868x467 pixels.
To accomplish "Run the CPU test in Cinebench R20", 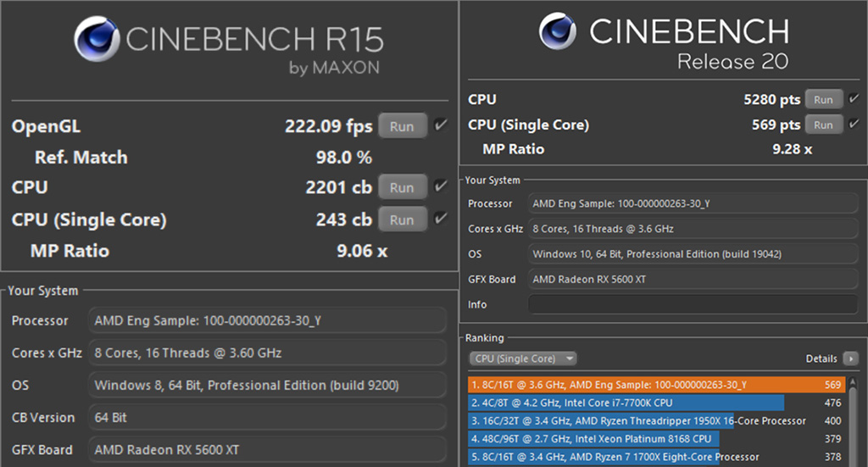I will coord(824,100).
